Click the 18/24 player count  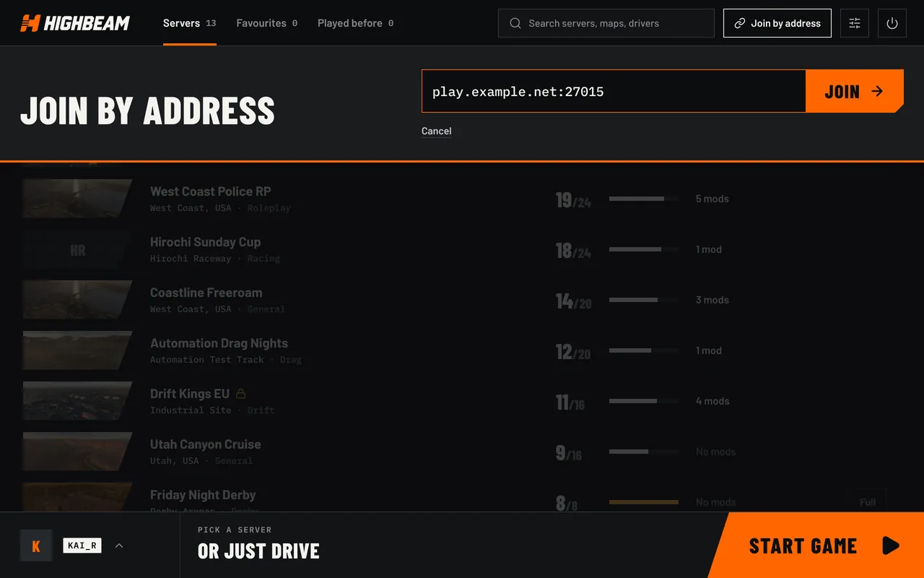coord(573,251)
